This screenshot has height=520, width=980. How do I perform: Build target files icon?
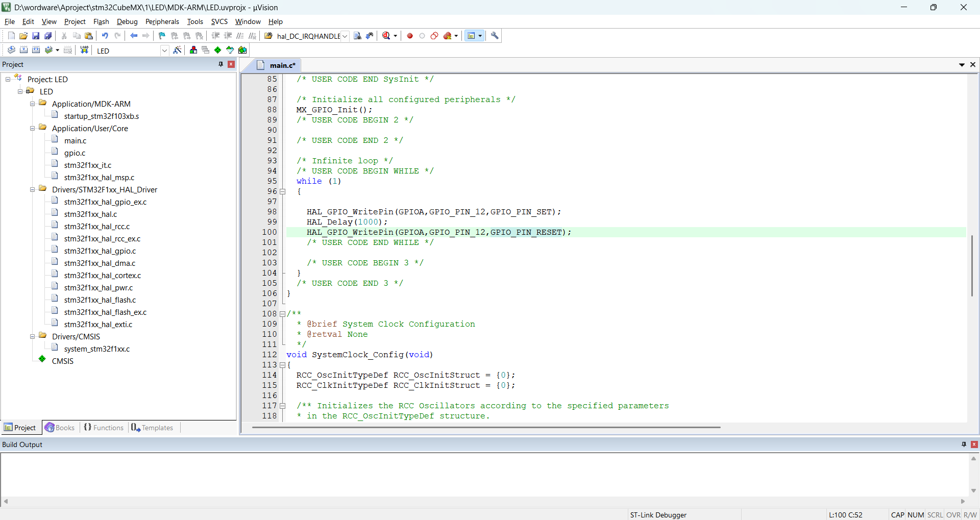tap(23, 50)
